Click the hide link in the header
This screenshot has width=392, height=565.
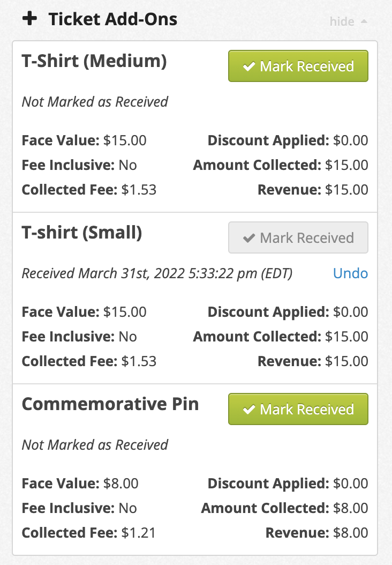click(342, 21)
